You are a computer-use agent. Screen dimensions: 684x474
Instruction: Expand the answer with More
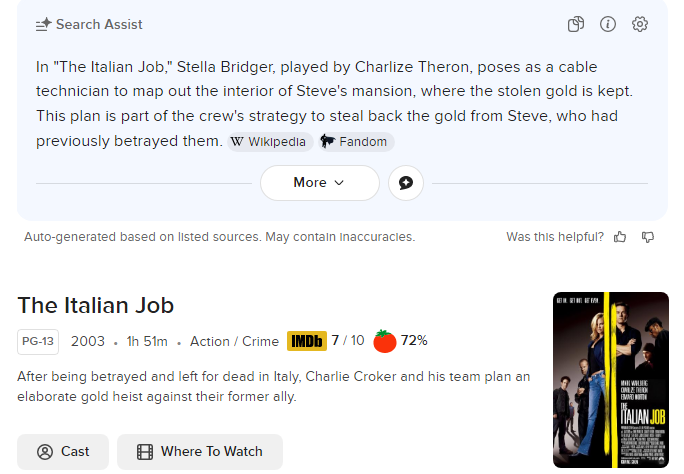click(x=319, y=183)
